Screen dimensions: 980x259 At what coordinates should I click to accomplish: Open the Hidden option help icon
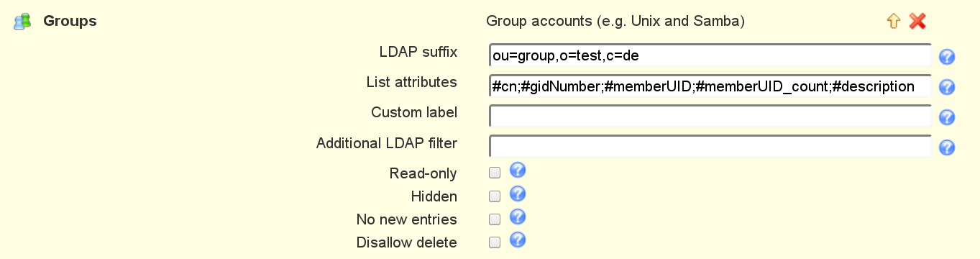(x=518, y=194)
